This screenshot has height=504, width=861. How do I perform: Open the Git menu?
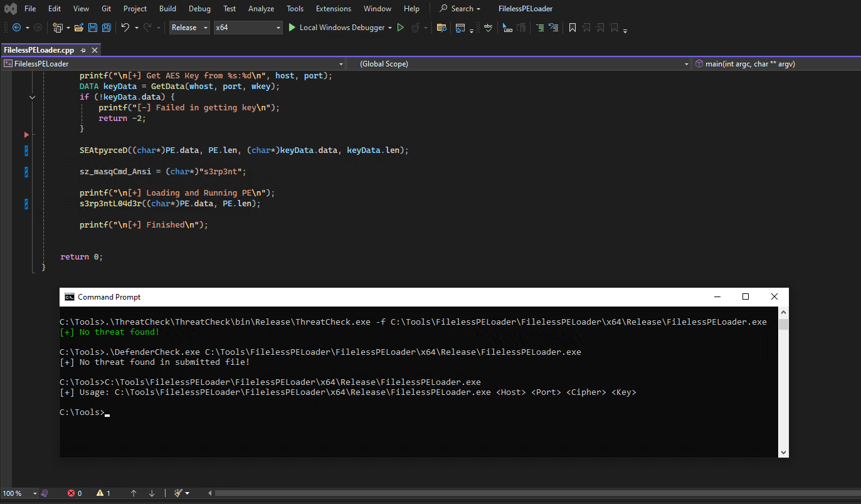point(107,9)
